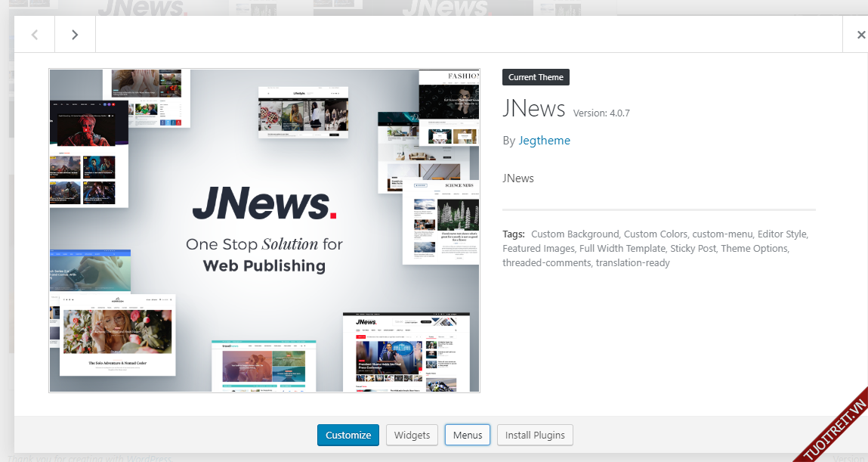The image size is (868, 462).
Task: Click the Version 4.0.7 label
Action: click(601, 113)
